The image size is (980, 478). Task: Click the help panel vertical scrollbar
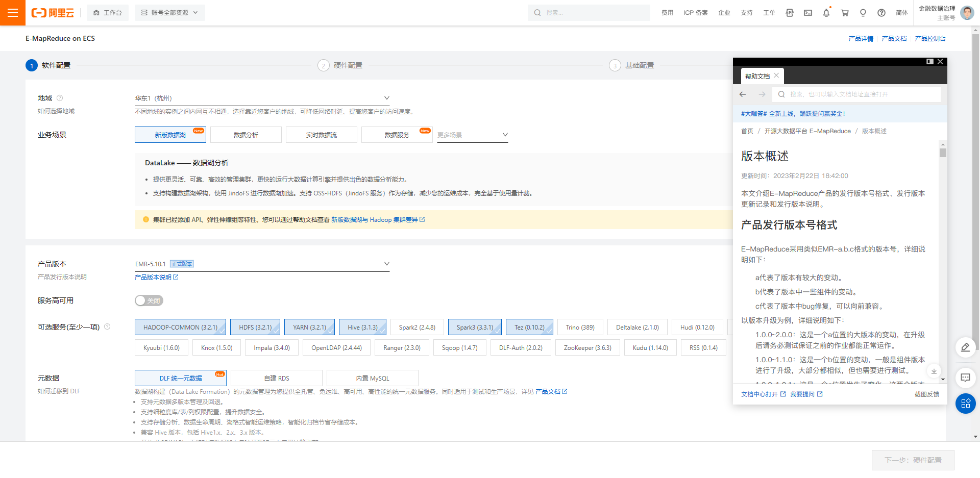(943, 153)
